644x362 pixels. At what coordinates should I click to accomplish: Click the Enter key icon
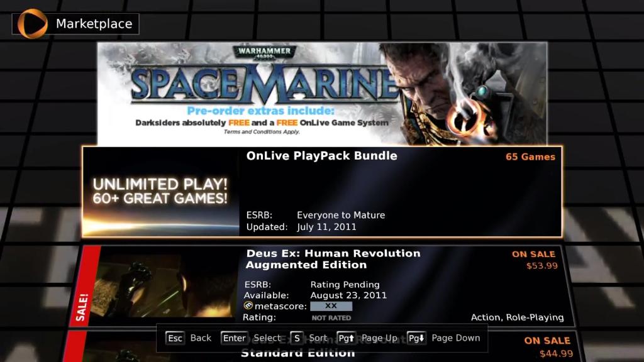[234, 338]
